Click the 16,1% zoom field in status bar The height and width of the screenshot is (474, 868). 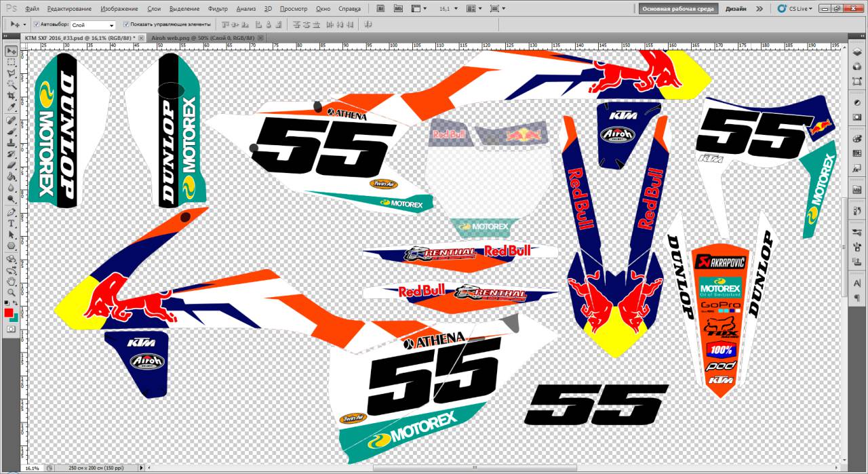(x=32, y=468)
